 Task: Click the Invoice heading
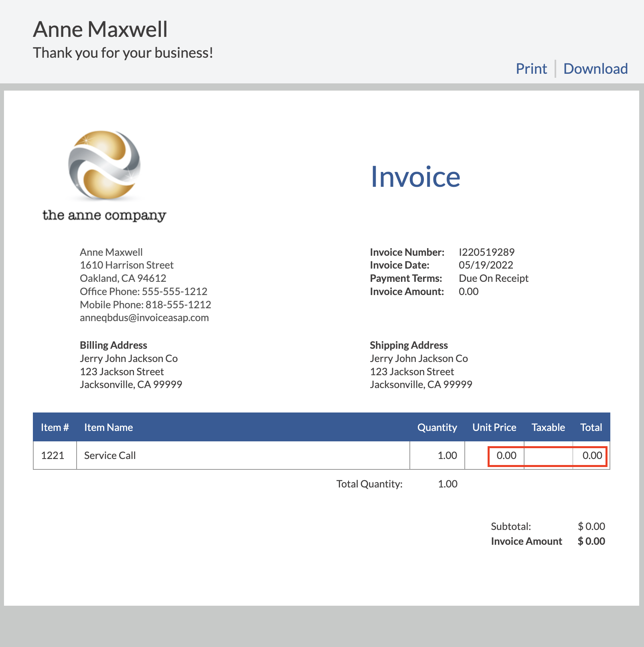click(416, 176)
